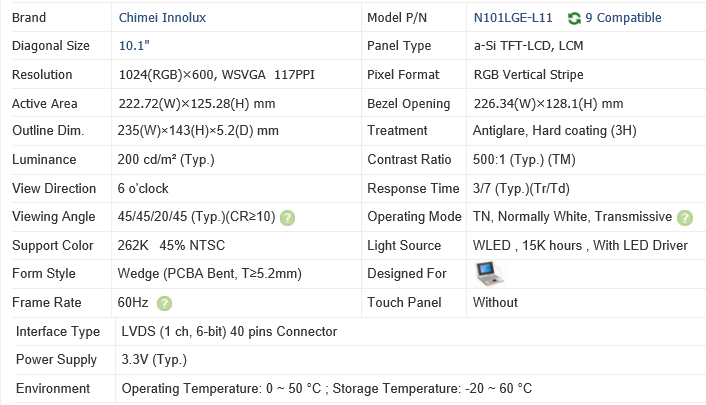706x405 pixels.
Task: Click the help icon next to Operating Mode
Action: (685, 217)
